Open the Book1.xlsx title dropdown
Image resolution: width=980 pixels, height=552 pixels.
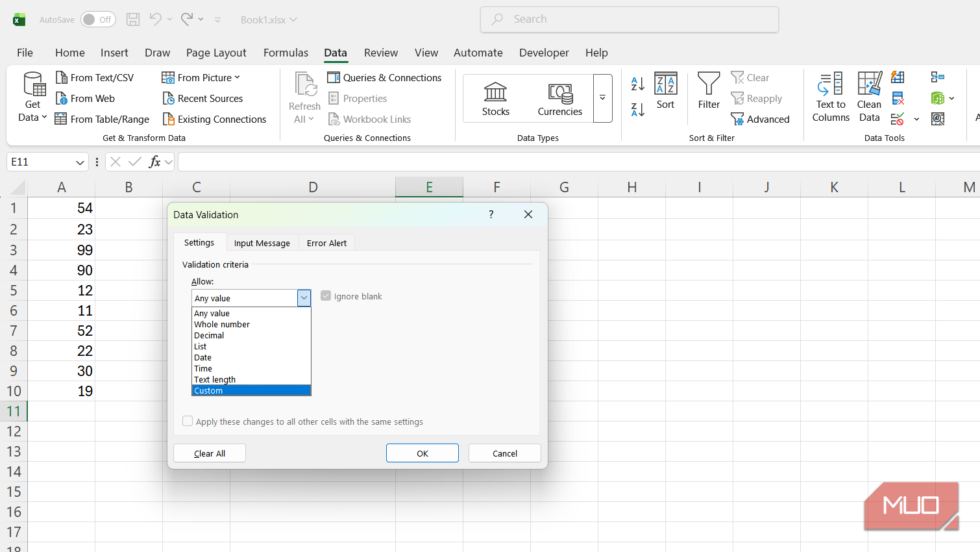point(269,20)
